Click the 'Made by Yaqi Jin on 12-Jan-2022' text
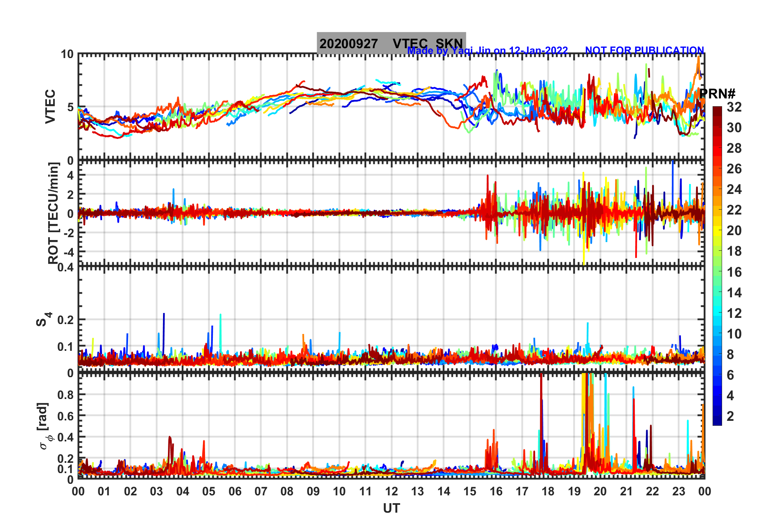Viewport: 783px width, 532px height. [487, 51]
